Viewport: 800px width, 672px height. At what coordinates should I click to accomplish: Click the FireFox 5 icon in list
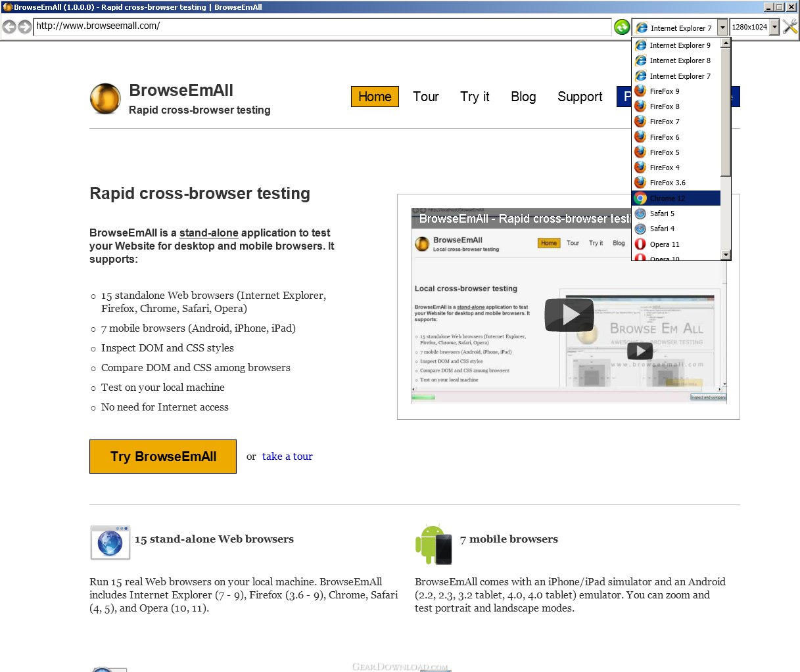640,152
